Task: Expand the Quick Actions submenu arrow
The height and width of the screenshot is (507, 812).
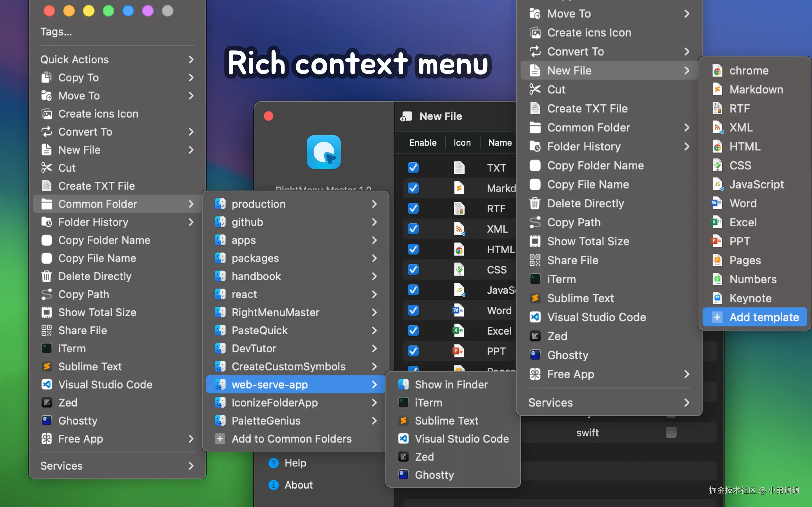Action: tap(191, 59)
